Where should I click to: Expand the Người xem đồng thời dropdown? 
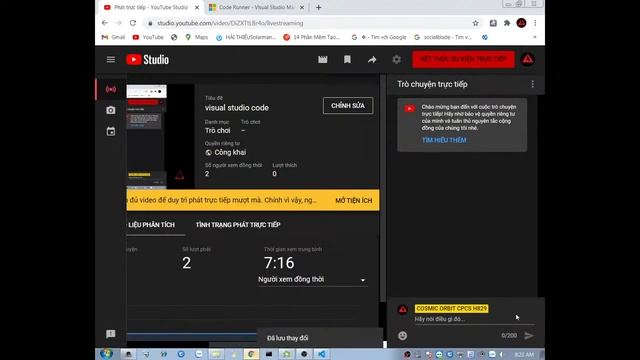tap(313, 280)
